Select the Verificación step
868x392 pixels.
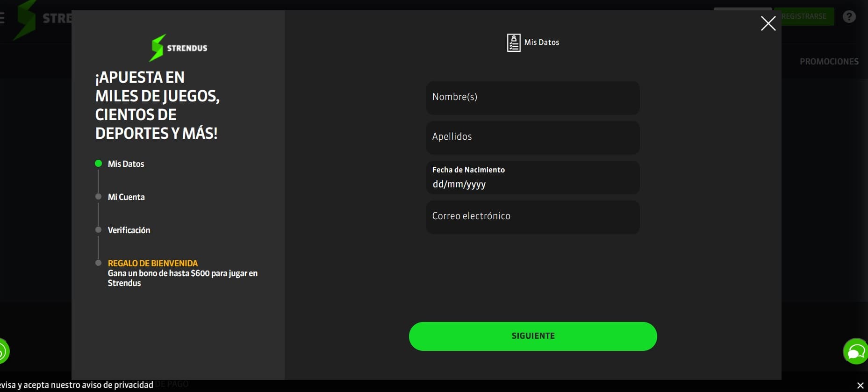pyautogui.click(x=129, y=230)
